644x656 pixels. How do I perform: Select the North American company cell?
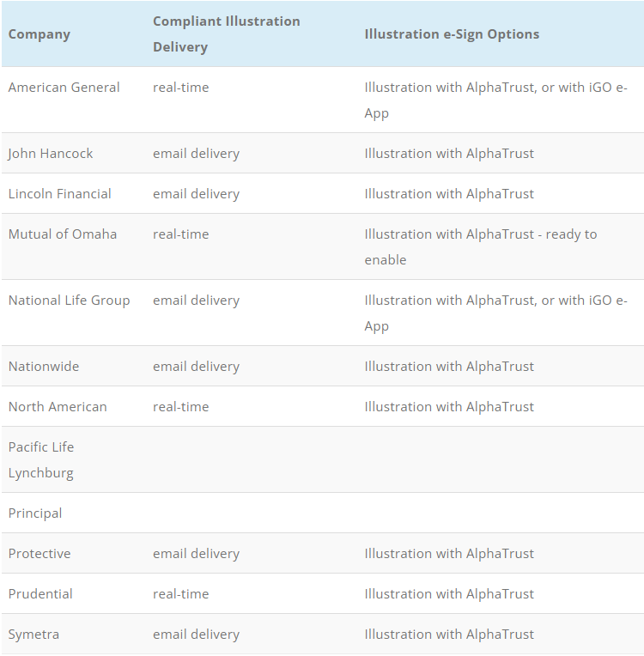pos(58,407)
